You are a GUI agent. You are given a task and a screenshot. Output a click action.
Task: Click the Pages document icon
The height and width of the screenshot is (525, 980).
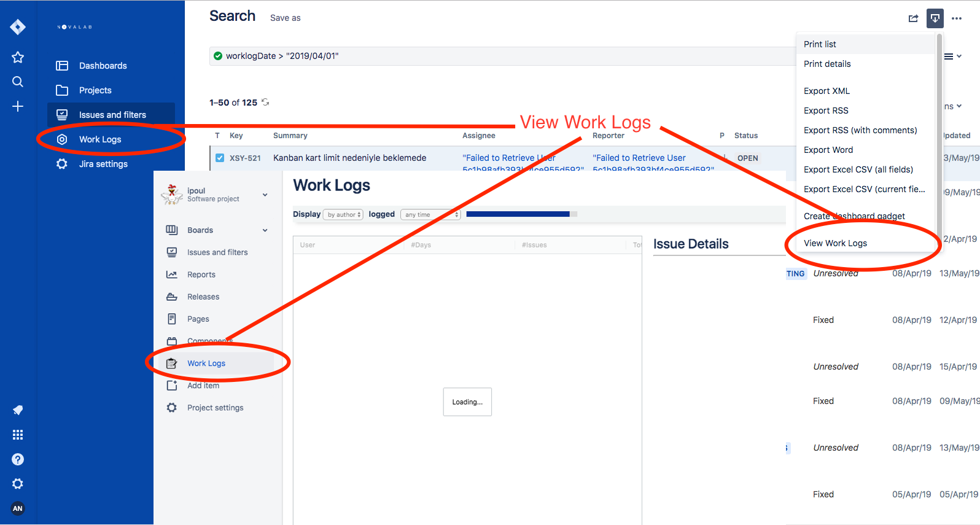(x=172, y=319)
